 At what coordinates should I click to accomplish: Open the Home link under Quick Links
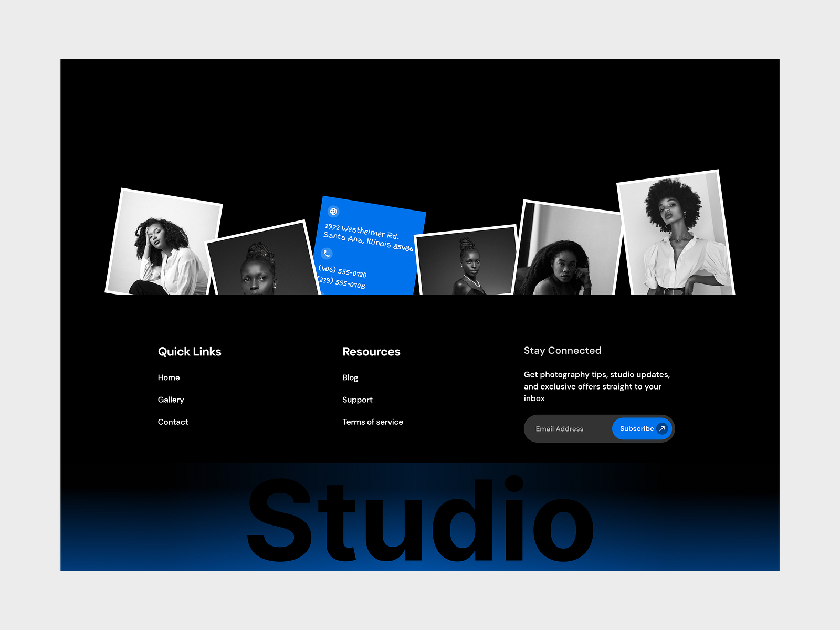pos(169,377)
